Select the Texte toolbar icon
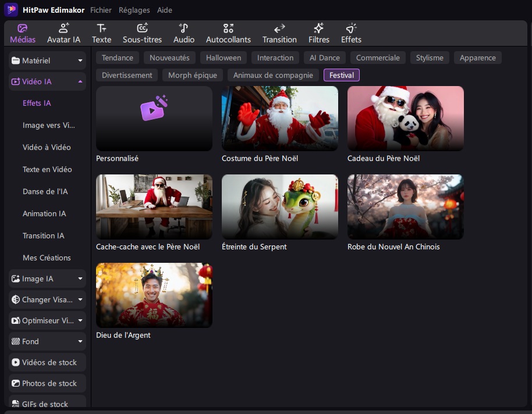The height and width of the screenshot is (414, 532). 101,34
